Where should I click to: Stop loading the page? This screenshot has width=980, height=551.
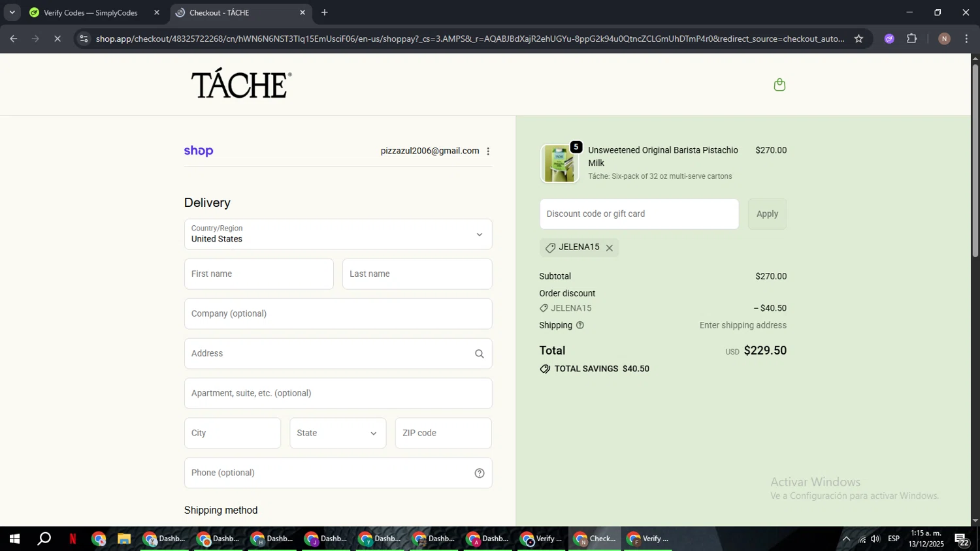57,39
